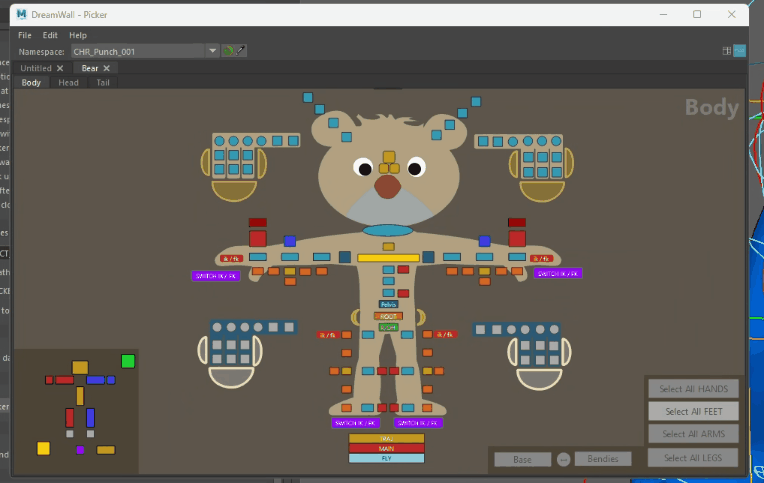Select the red MAIN control bar
This screenshot has height=483, width=764.
point(386,448)
